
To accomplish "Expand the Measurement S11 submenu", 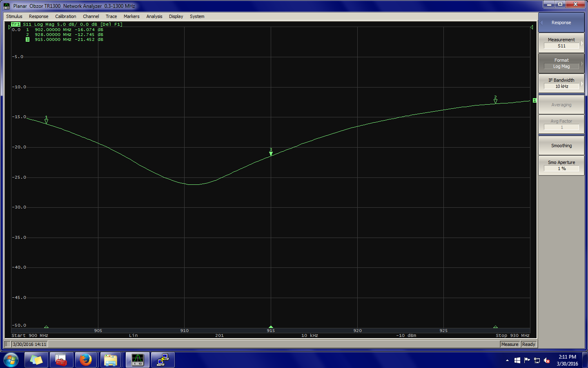I will point(561,43).
